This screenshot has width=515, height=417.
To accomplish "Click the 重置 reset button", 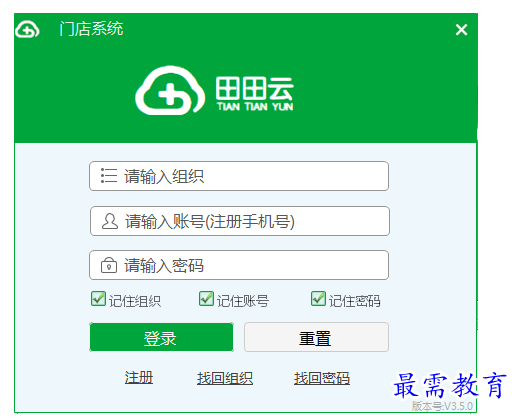I will (316, 337).
